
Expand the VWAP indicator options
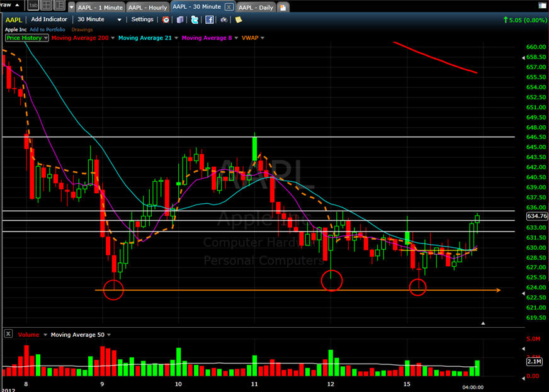[262, 38]
